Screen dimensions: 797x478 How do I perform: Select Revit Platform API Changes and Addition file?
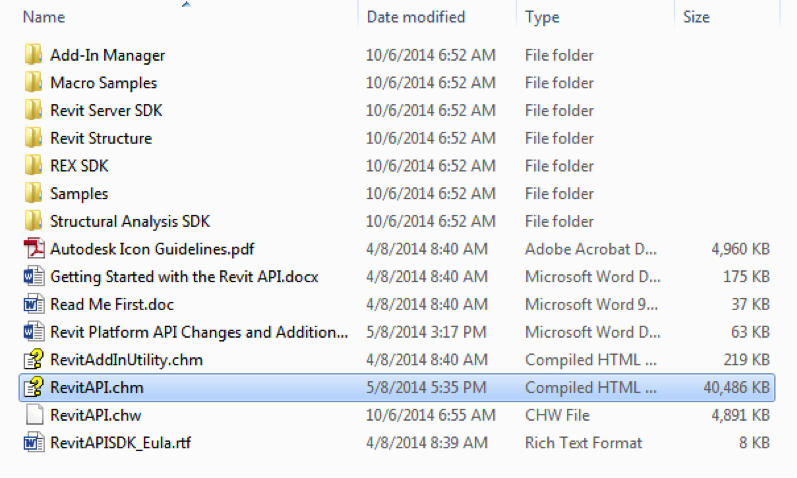click(199, 332)
